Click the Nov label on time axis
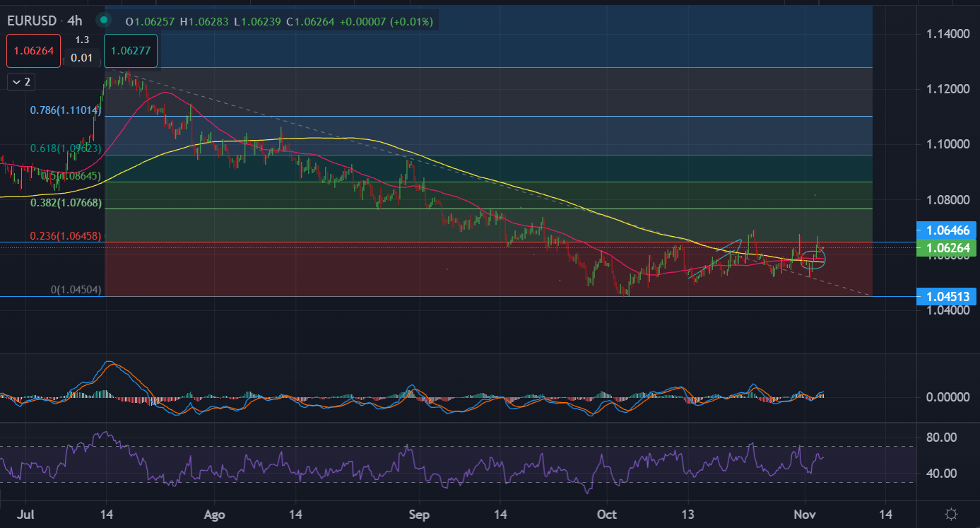Screen dimensions: 980x528 (805, 513)
